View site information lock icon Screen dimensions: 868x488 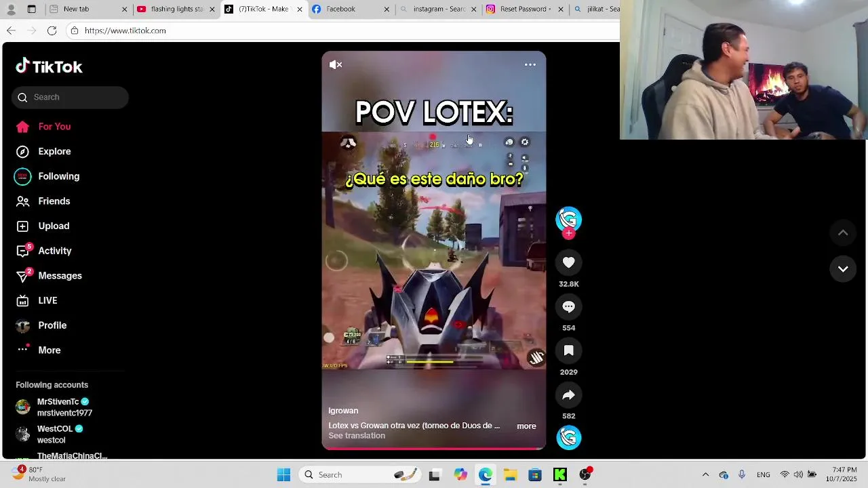75,30
